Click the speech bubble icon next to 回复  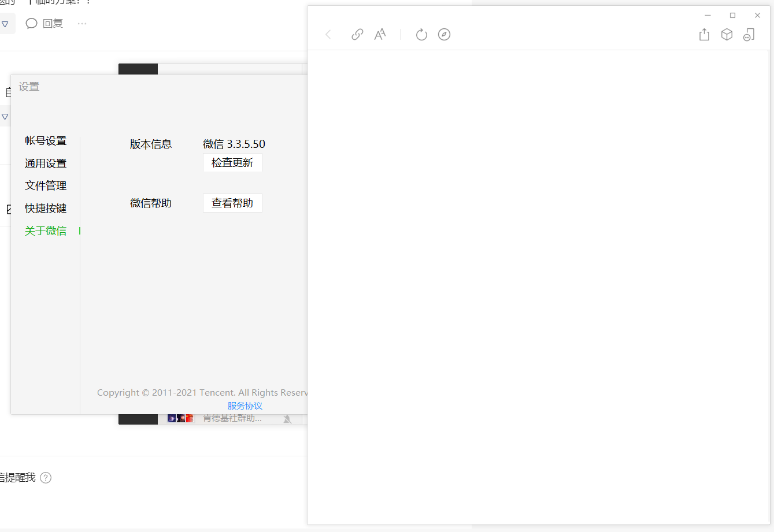pyautogui.click(x=32, y=24)
